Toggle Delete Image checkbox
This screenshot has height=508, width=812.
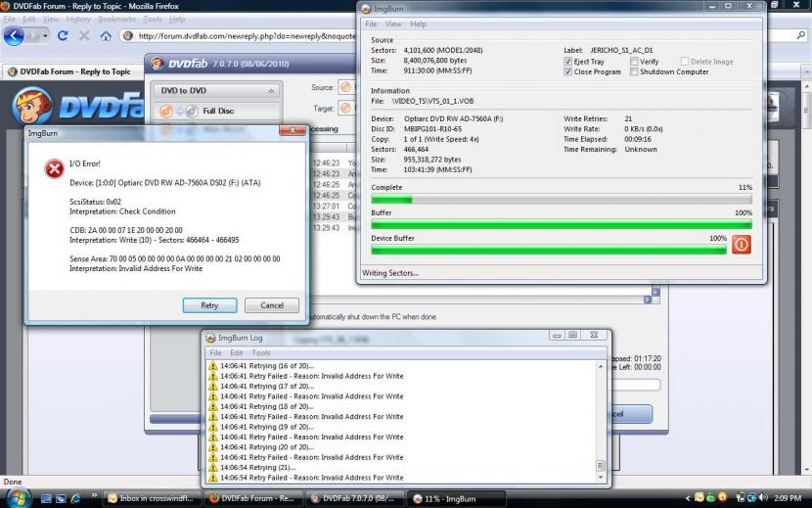pyautogui.click(x=685, y=61)
